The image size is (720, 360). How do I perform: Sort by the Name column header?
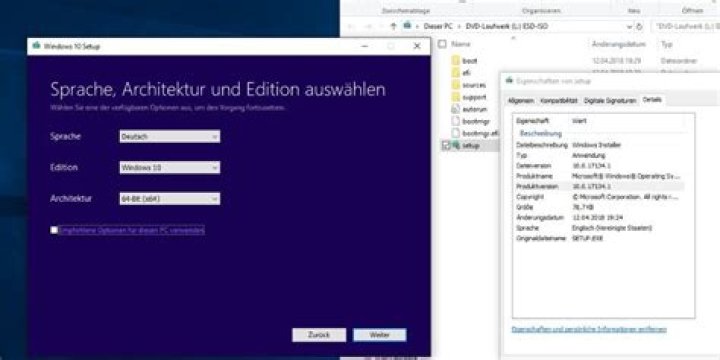coord(461,44)
